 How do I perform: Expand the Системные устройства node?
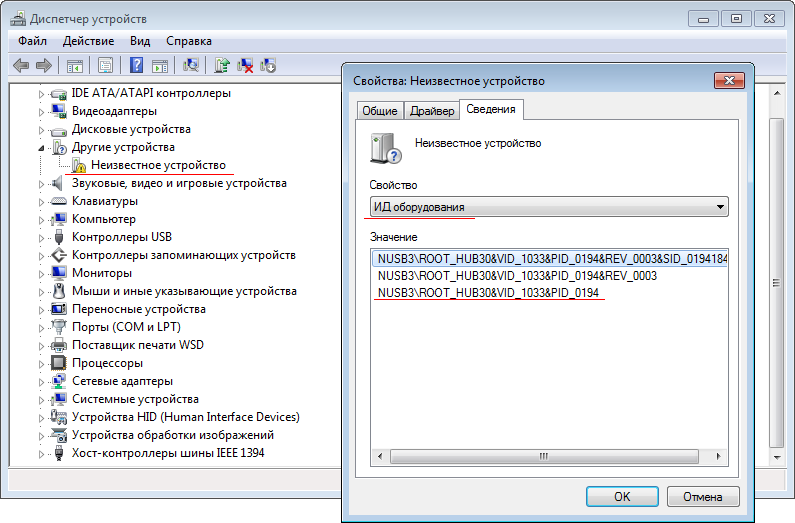[42, 400]
